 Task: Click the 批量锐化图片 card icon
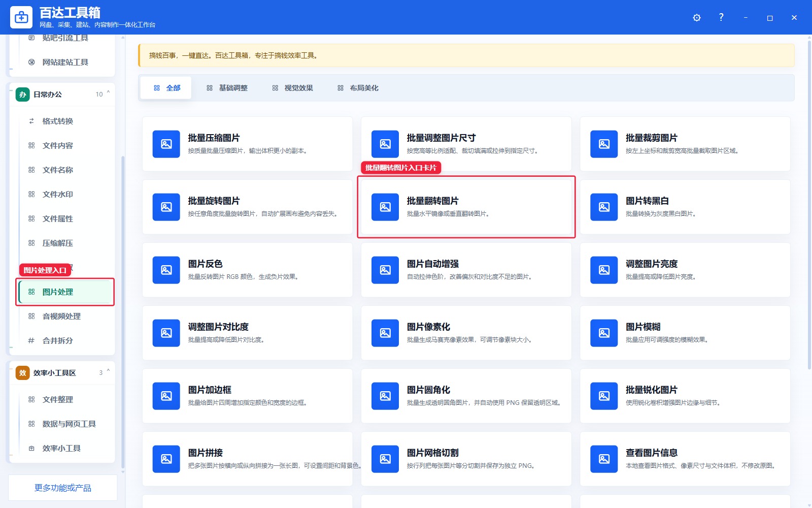pyautogui.click(x=604, y=396)
